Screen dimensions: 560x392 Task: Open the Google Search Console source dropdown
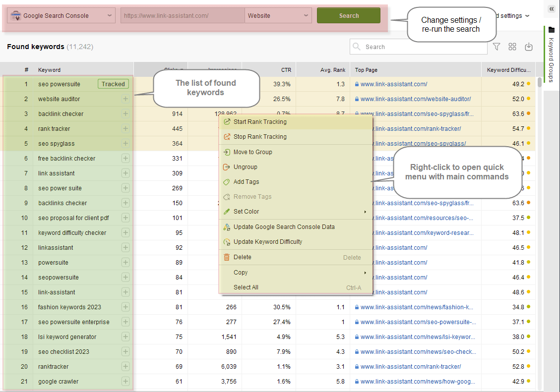61,16
